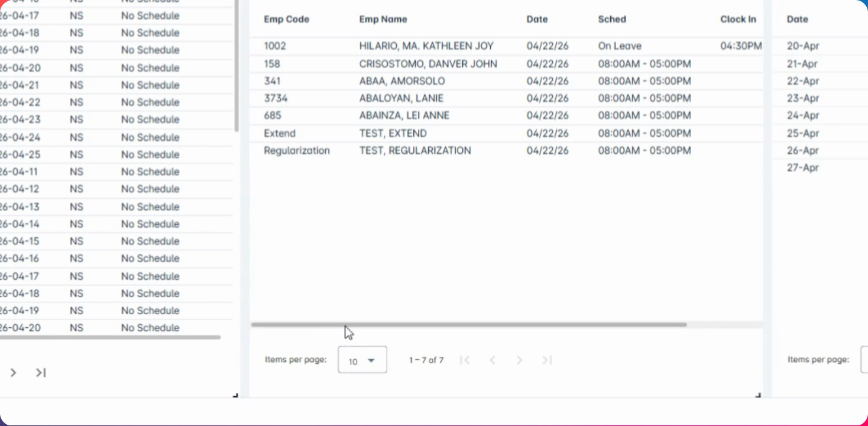
Task: Click NS in the 26-04-22 row
Action: pyautogui.click(x=76, y=102)
